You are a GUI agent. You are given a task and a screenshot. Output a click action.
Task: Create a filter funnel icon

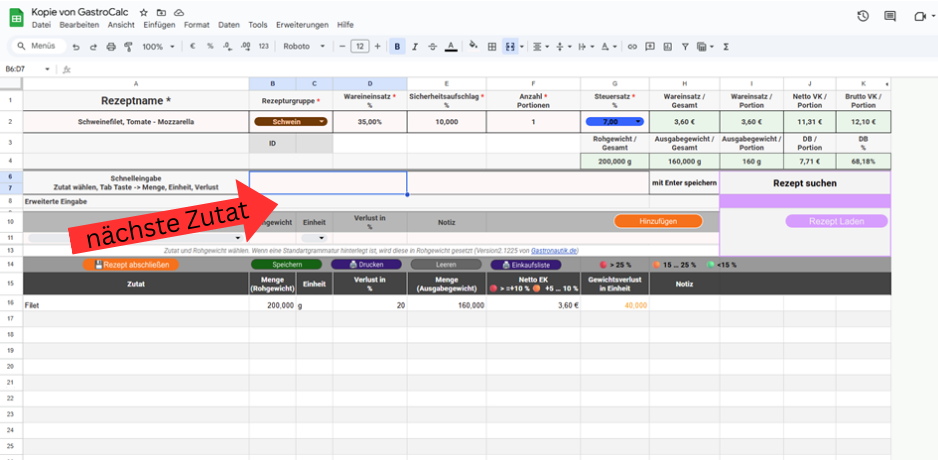tap(686, 47)
